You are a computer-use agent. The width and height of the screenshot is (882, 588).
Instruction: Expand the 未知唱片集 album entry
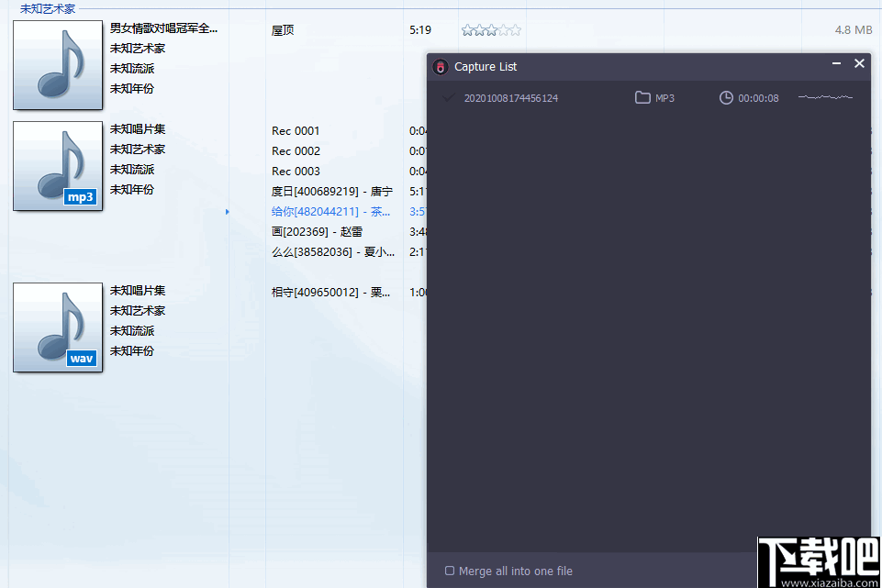coord(140,128)
